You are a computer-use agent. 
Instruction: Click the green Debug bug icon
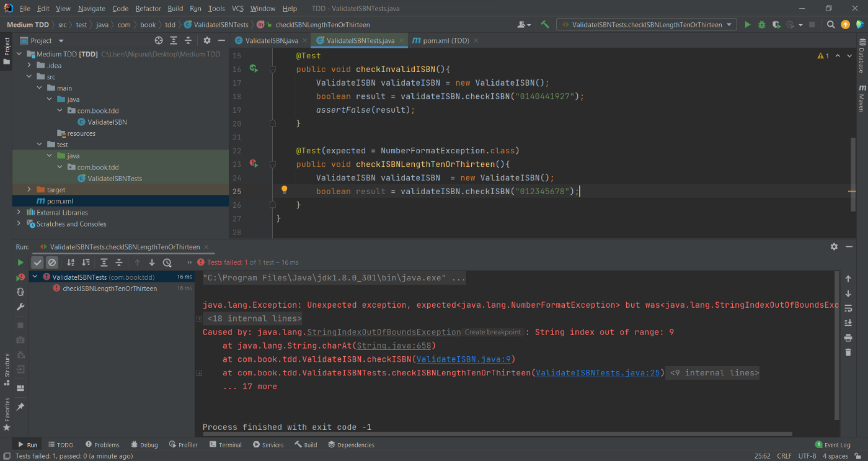coord(762,25)
